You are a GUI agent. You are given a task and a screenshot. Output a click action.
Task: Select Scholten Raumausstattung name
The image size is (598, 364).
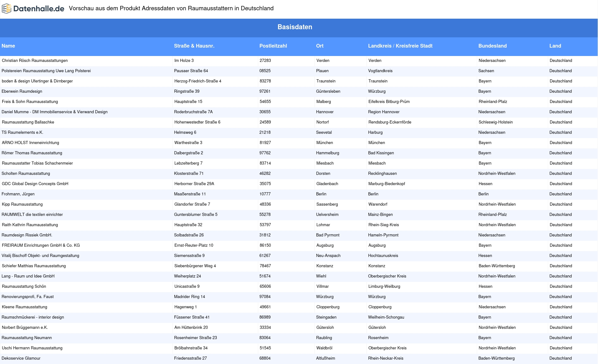[x=26, y=174]
